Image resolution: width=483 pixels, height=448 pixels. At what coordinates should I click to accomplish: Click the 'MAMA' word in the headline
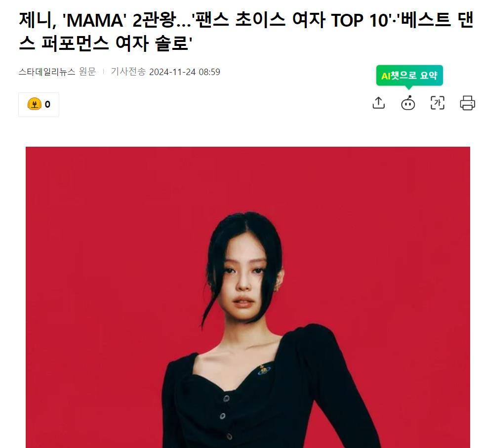[95, 20]
